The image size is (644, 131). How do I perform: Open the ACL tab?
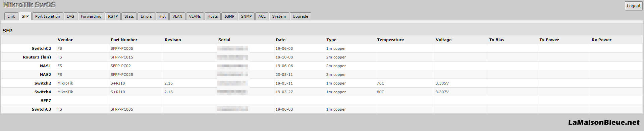[262, 16]
